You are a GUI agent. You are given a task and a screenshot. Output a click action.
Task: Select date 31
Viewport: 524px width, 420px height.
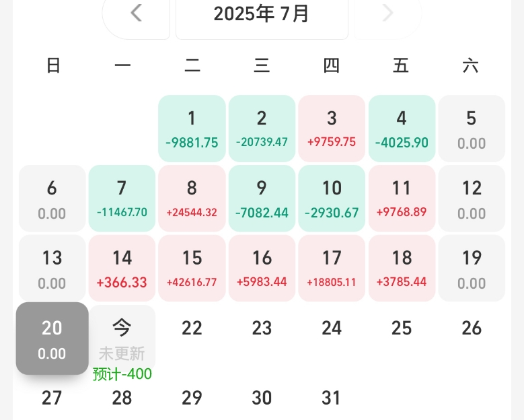click(x=331, y=398)
